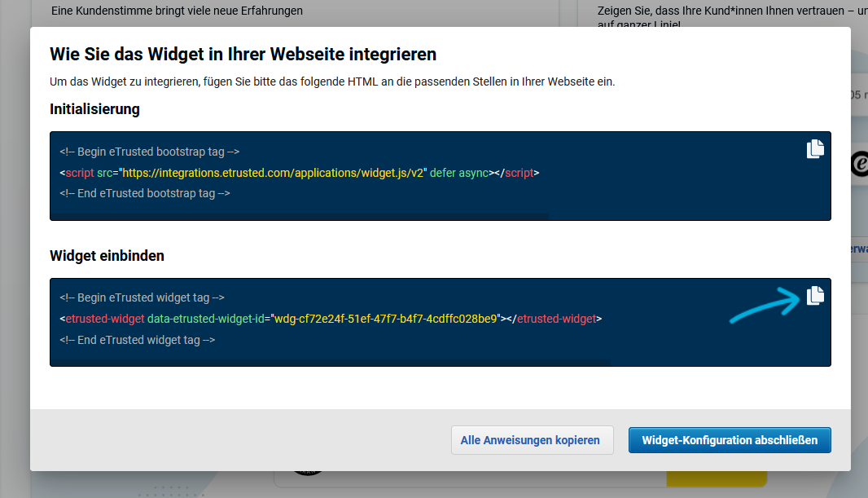Click the 'Alle Anweisungen kopieren' button
868x498 pixels.
click(532, 440)
